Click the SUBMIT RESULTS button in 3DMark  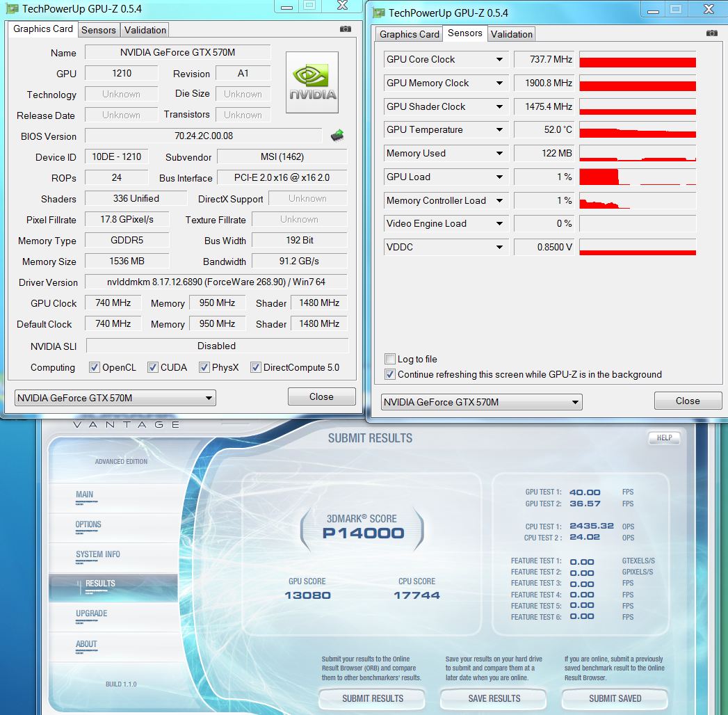click(373, 698)
